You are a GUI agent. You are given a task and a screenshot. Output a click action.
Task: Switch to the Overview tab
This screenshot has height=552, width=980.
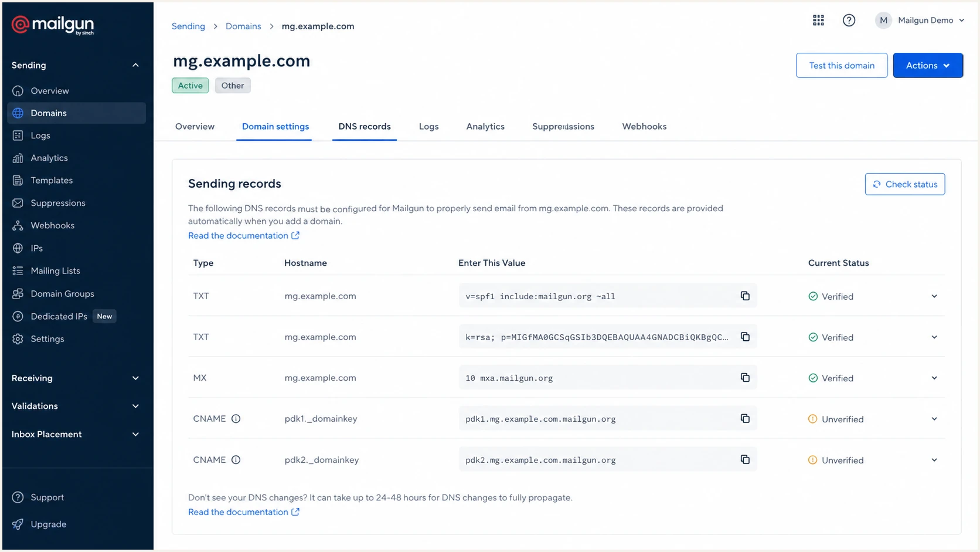[195, 127]
